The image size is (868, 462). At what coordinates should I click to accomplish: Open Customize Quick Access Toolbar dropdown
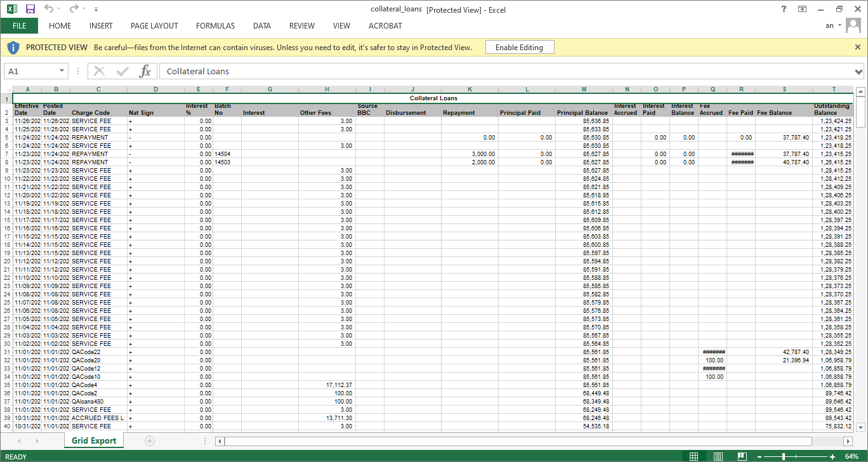96,10
